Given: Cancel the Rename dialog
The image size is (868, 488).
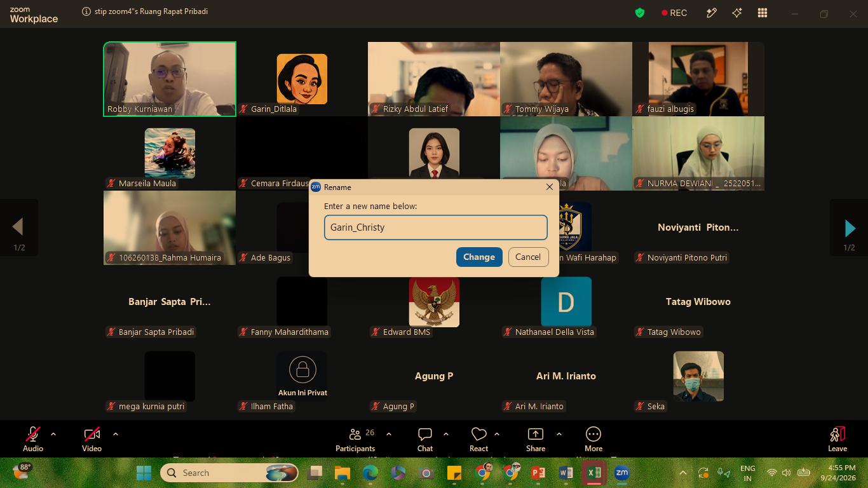Looking at the screenshot, I should point(528,257).
